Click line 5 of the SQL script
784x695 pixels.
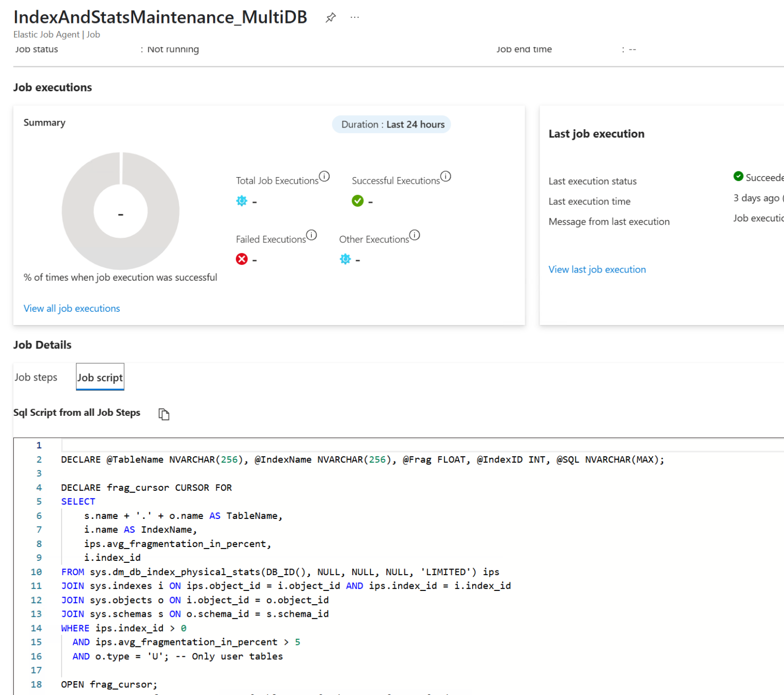click(78, 501)
